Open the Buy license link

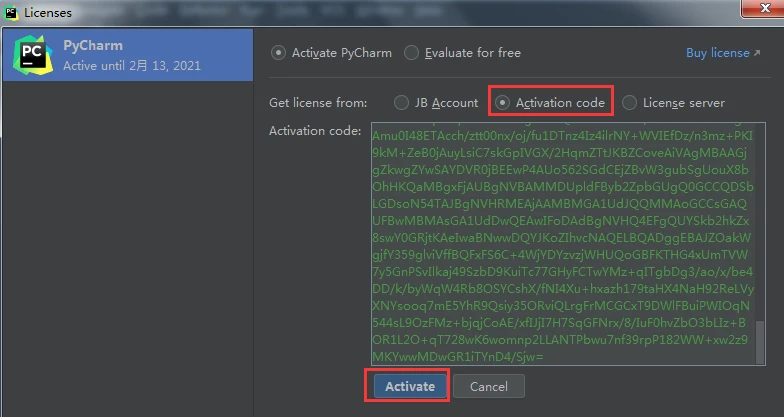(717, 53)
